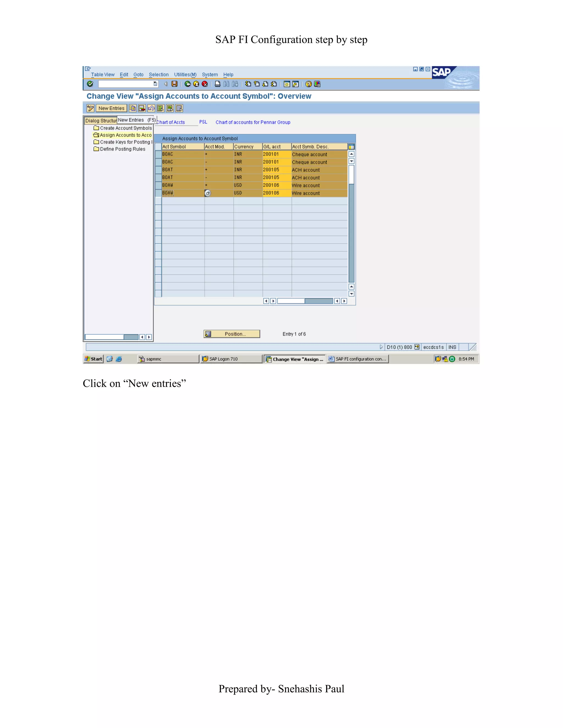Click the Currency column header

(x=248, y=147)
